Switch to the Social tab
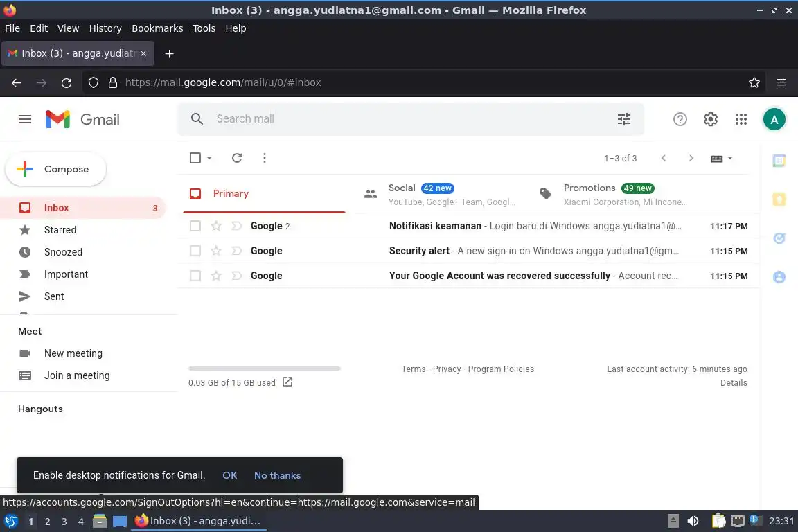The height and width of the screenshot is (532, 798). point(440,194)
